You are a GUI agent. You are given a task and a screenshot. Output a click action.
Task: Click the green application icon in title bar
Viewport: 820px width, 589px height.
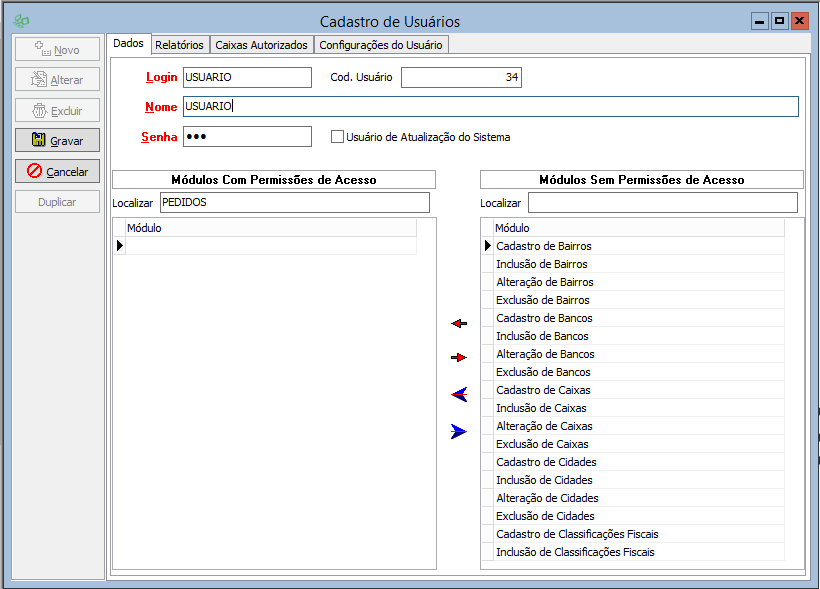[x=21, y=21]
